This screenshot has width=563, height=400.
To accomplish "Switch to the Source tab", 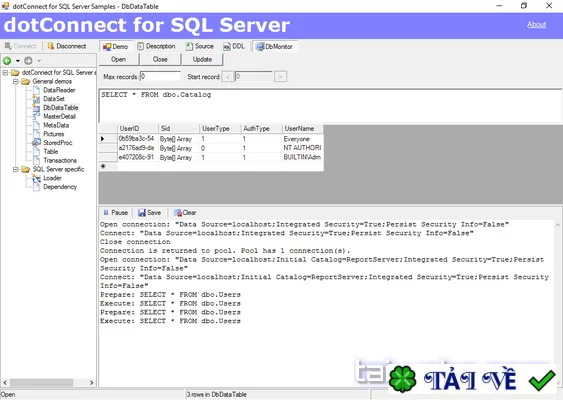I will (200, 46).
